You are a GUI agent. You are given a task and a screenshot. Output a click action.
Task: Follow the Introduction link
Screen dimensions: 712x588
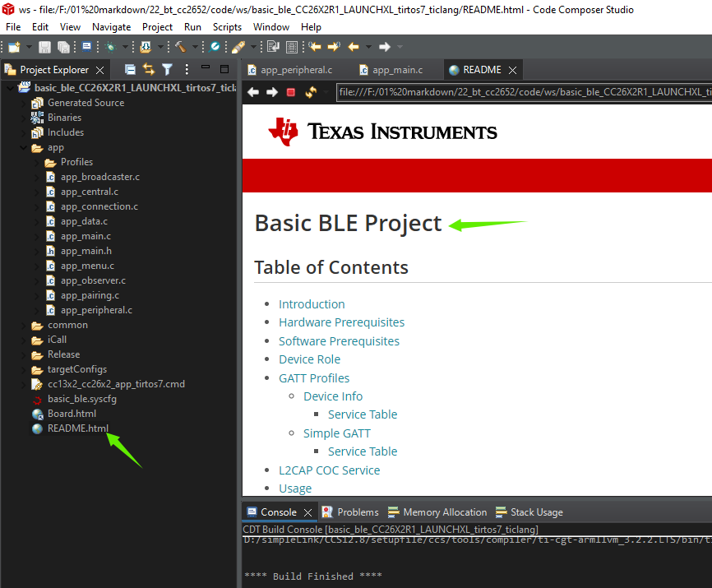click(312, 304)
